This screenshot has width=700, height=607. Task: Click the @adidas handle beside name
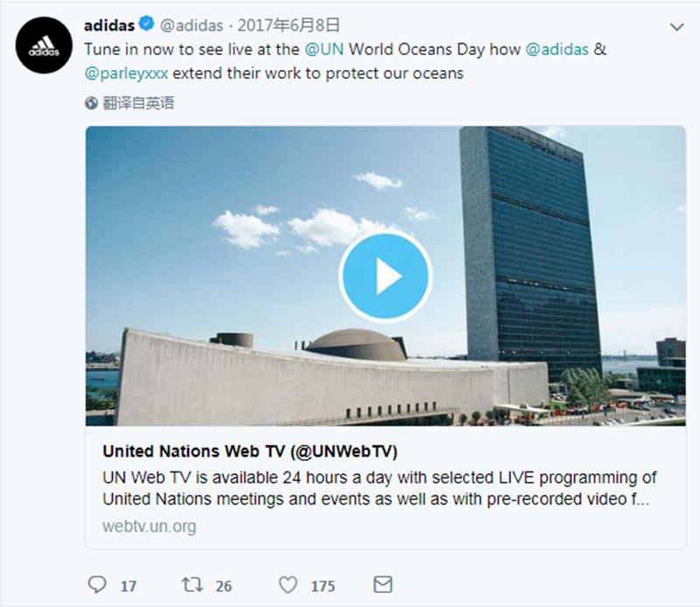tap(192, 25)
